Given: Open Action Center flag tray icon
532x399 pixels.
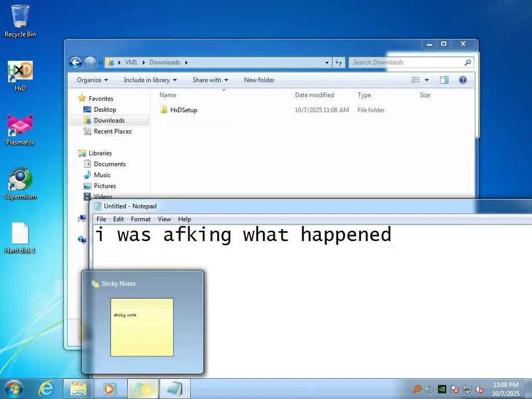Looking at the screenshot, I should [x=454, y=389].
